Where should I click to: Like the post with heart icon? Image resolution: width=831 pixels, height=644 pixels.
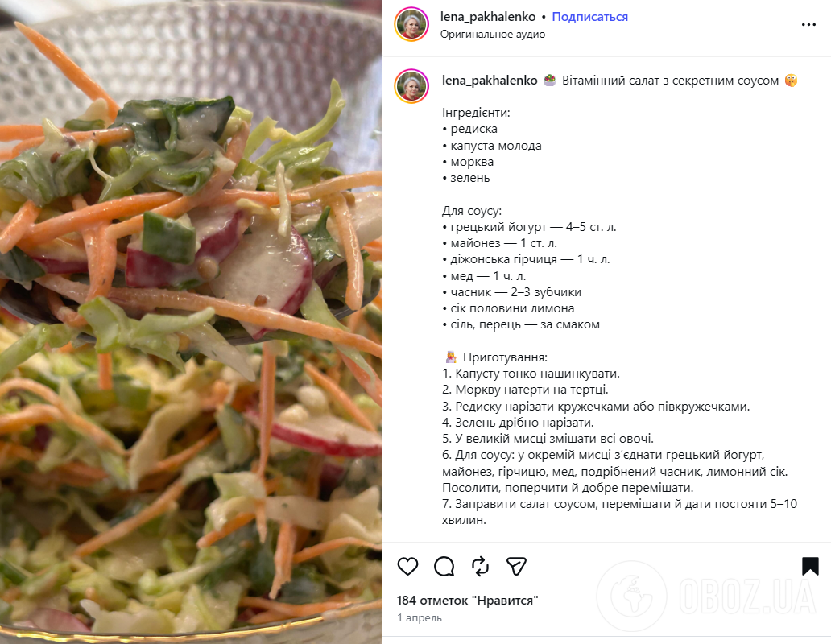click(407, 566)
